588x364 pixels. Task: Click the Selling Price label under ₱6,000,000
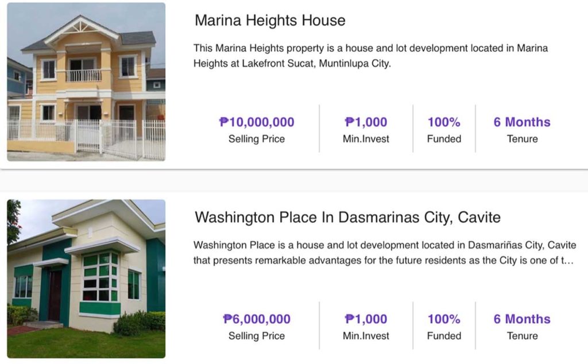pyautogui.click(x=257, y=336)
